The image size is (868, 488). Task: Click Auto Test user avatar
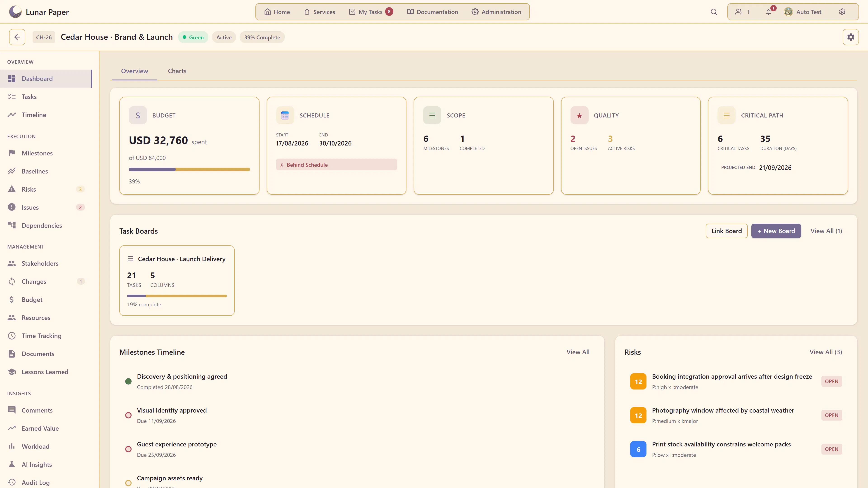point(788,12)
